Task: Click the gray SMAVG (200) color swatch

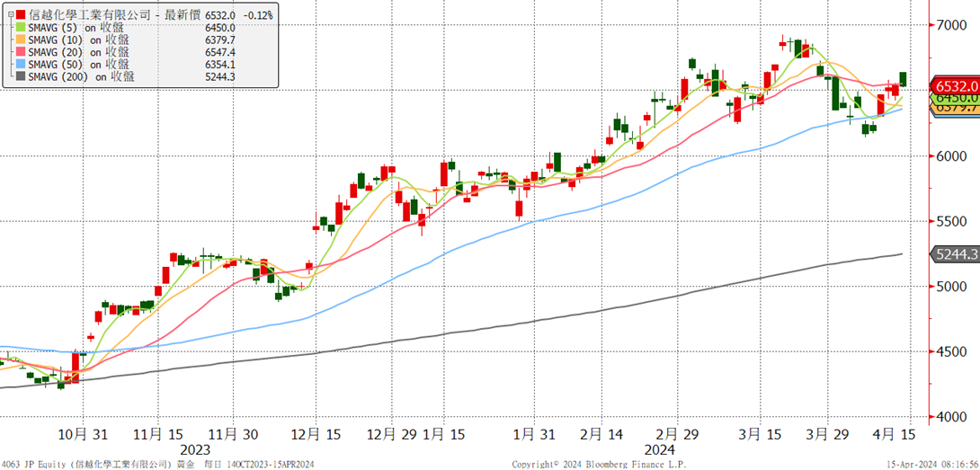Action: click(x=19, y=77)
